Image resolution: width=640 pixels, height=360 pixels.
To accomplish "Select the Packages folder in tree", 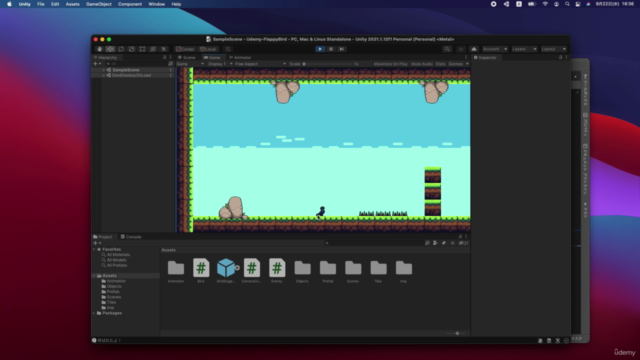I will point(112,313).
